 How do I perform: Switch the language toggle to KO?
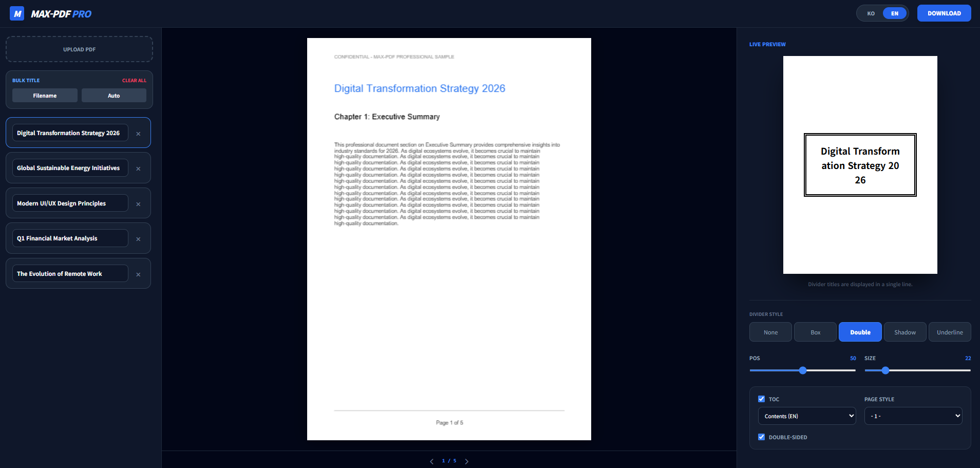pyautogui.click(x=871, y=13)
